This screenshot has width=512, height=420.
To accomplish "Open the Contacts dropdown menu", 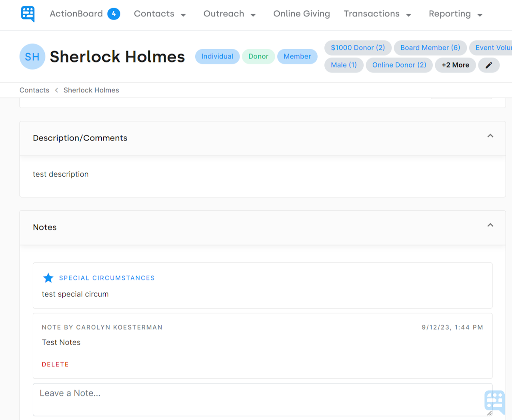I will 160,14.
